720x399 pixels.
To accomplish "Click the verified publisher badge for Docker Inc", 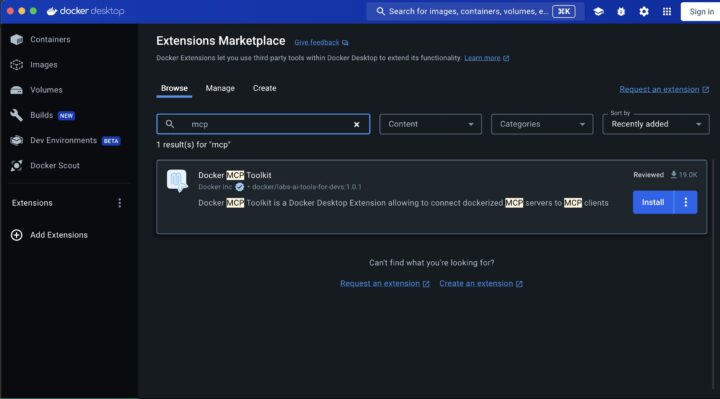I will [x=239, y=187].
